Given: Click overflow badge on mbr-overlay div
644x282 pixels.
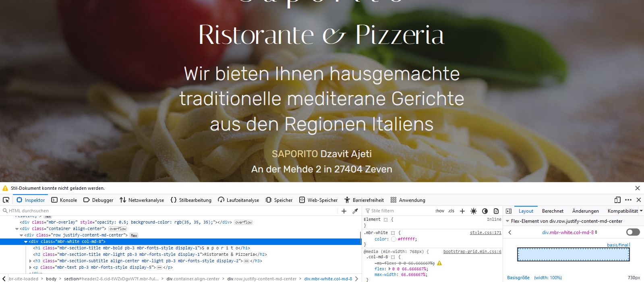Looking at the screenshot, I should (243, 222).
